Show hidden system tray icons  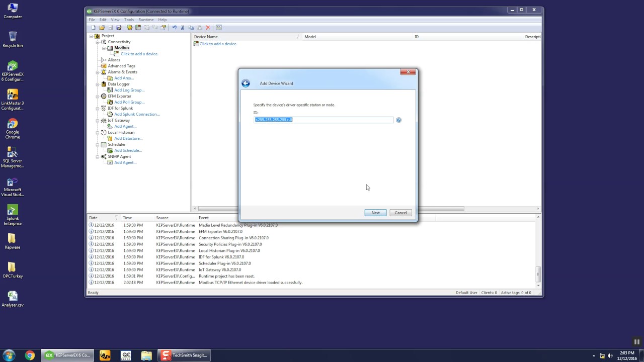point(594,355)
